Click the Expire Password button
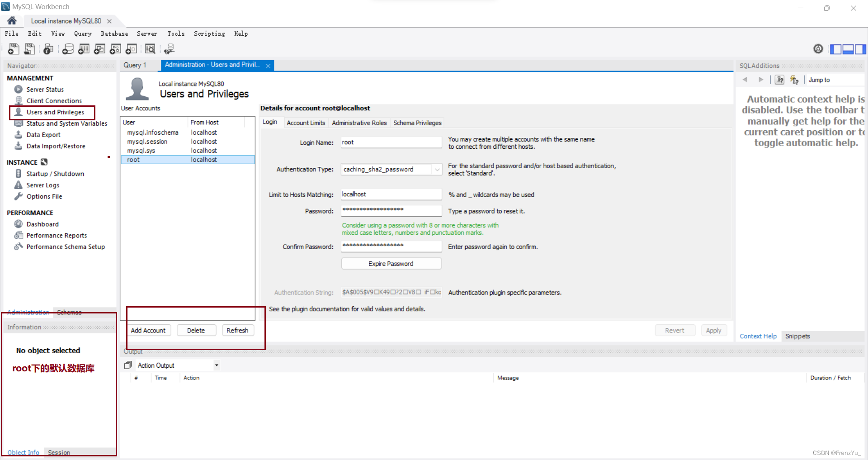This screenshot has height=460, width=868. (x=391, y=264)
